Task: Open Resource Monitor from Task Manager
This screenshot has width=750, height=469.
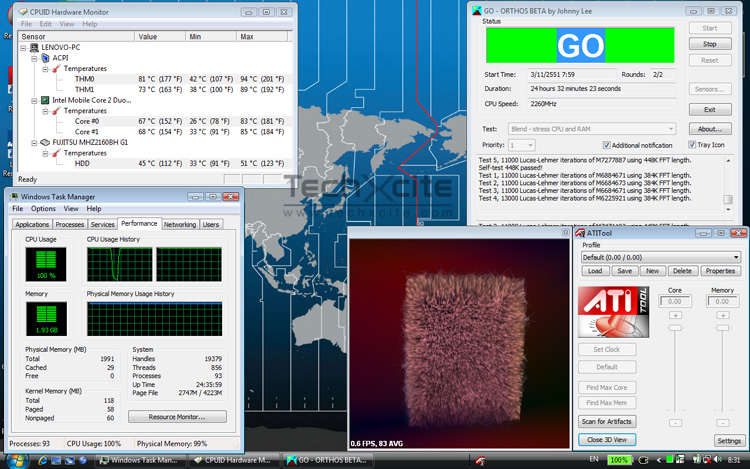Action: [177, 417]
